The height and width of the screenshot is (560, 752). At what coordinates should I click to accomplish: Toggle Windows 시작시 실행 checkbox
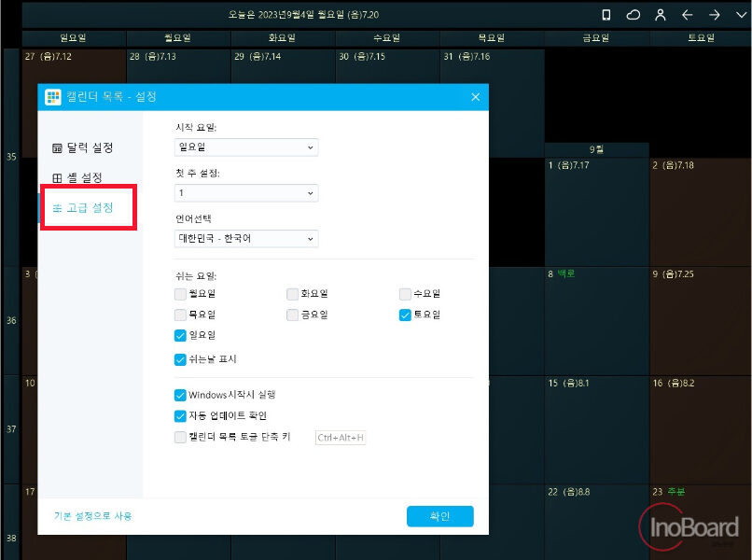click(180, 395)
